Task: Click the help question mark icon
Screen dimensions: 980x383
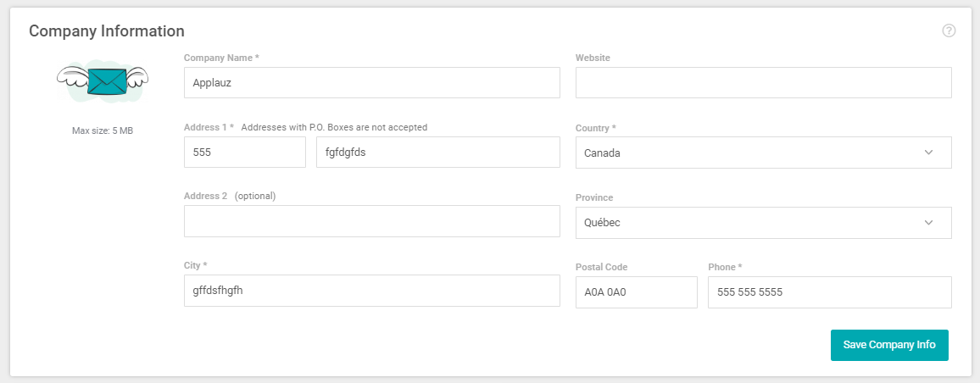Action: click(949, 31)
